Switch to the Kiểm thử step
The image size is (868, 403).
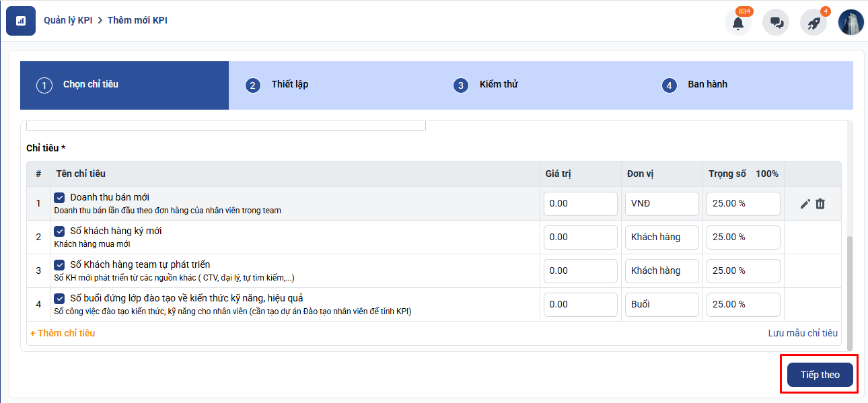coord(498,85)
